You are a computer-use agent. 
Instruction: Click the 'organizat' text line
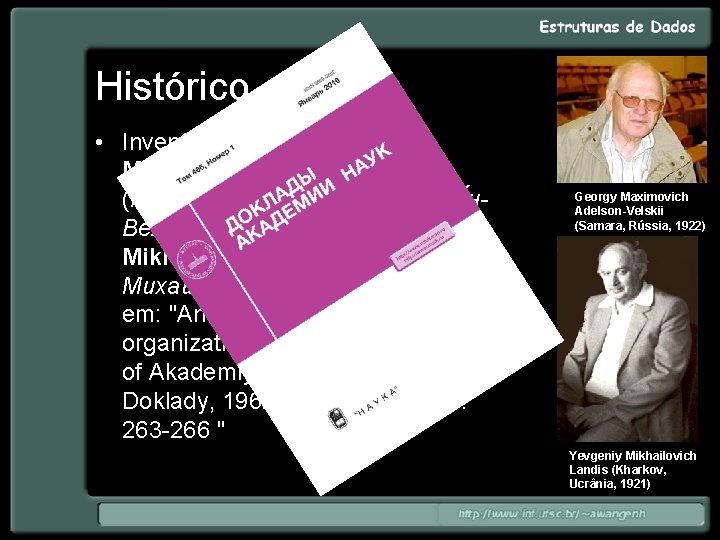[x=174, y=343]
